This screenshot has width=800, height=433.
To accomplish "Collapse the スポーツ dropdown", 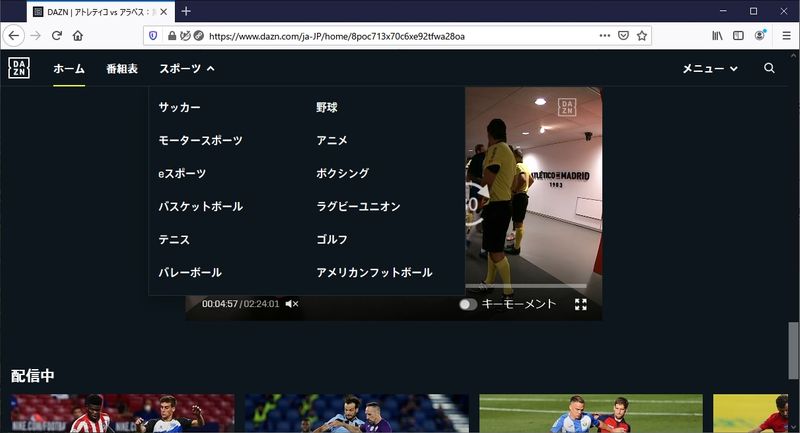I will tap(186, 69).
